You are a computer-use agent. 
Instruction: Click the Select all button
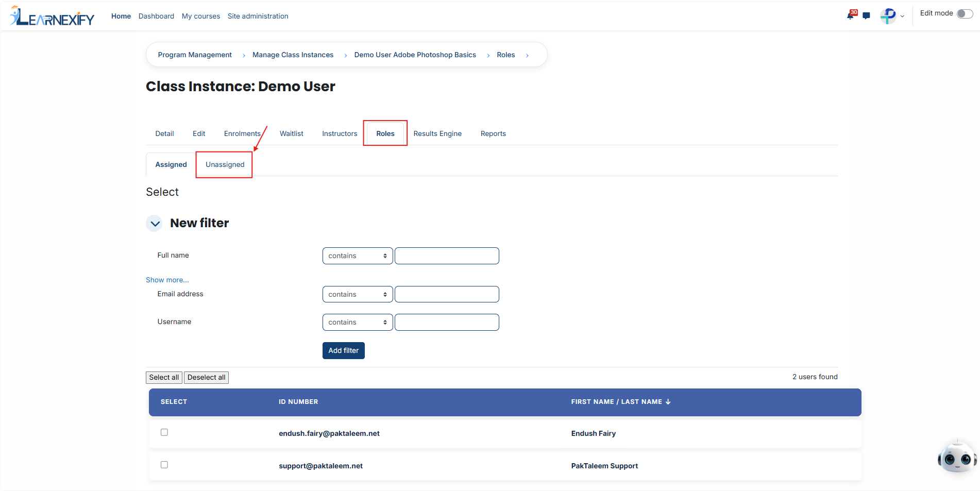[164, 378]
